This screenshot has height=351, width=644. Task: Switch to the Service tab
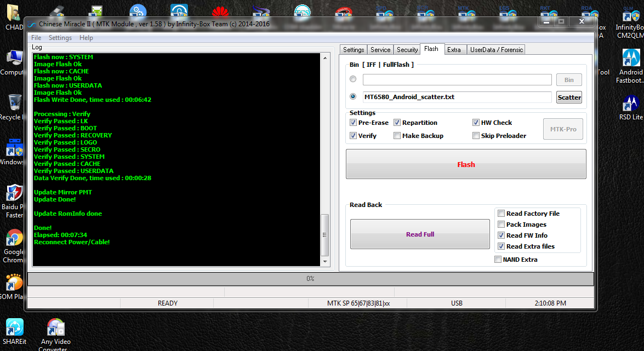(x=380, y=50)
